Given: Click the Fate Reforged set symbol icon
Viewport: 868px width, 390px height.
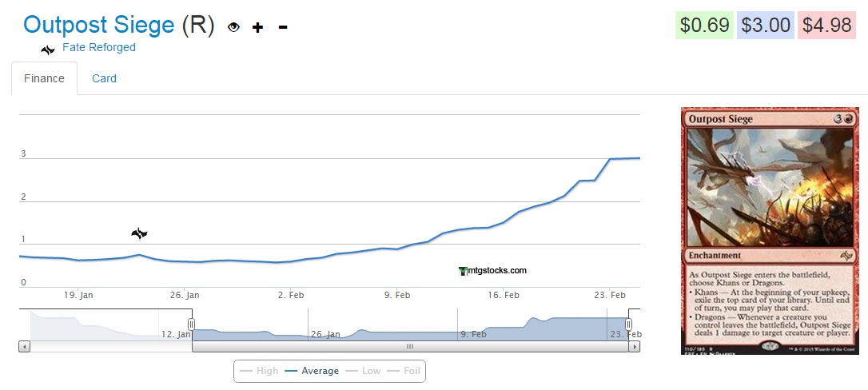Looking at the screenshot, I should pos(49,49).
